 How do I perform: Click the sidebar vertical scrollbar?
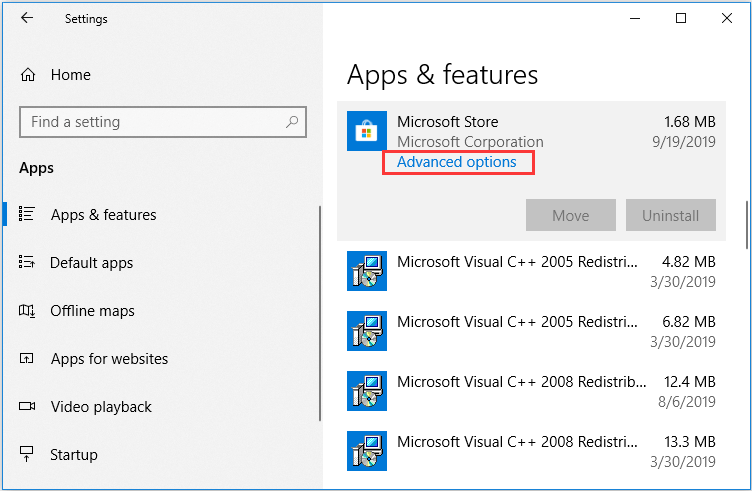[x=319, y=314]
